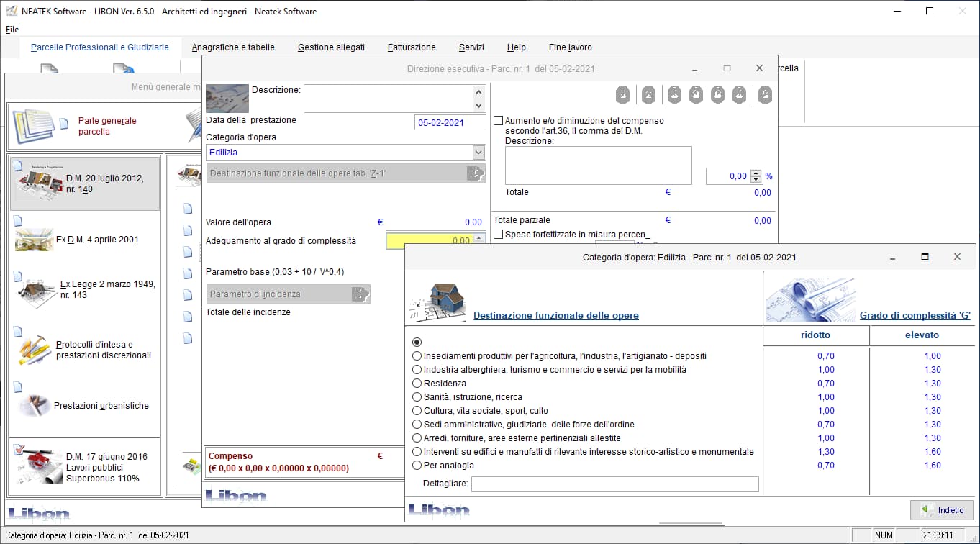
Task: Choose Sanità, istruzione, ricerca radio option
Action: click(x=417, y=396)
